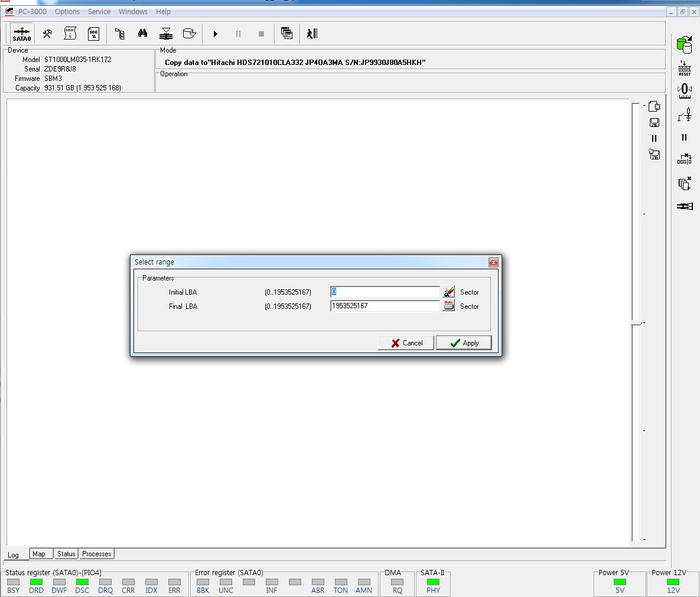Click the sidebar stacked pages icon with X
The width and height of the screenshot is (700, 597).
click(x=685, y=183)
